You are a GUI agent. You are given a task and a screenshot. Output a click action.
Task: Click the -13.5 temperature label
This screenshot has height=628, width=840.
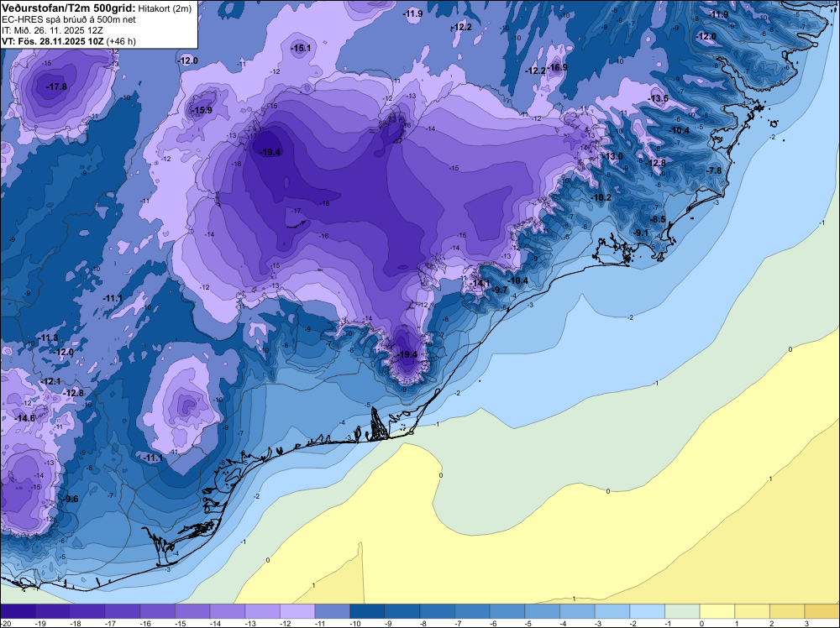point(659,98)
